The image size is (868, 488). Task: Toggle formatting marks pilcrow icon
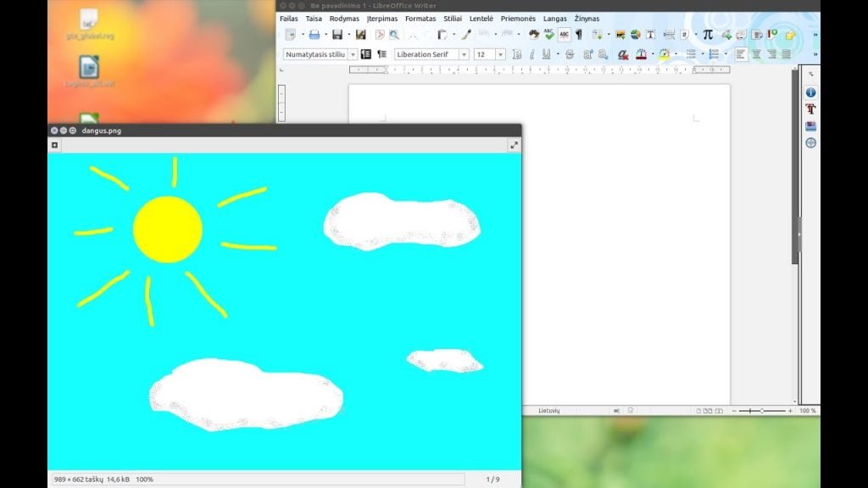pyautogui.click(x=579, y=35)
